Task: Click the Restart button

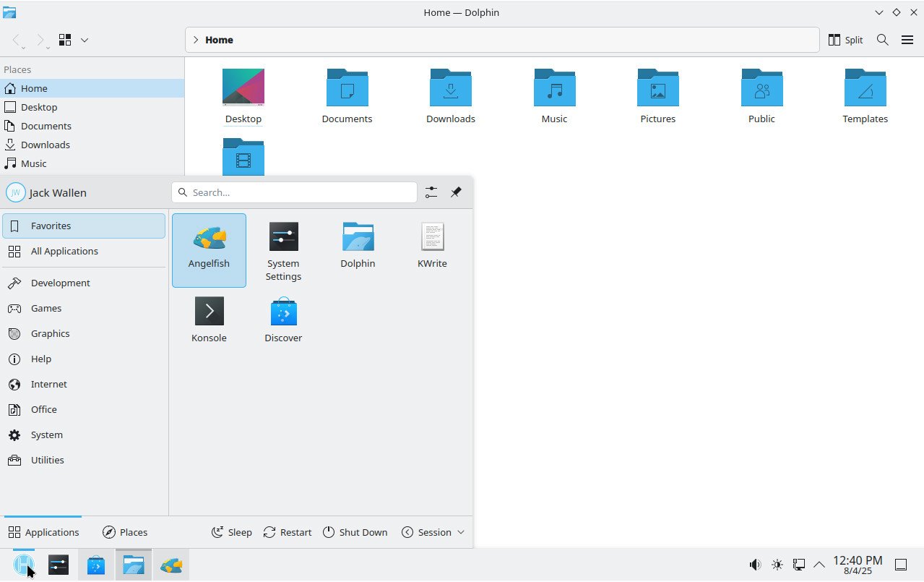Action: coord(288,532)
